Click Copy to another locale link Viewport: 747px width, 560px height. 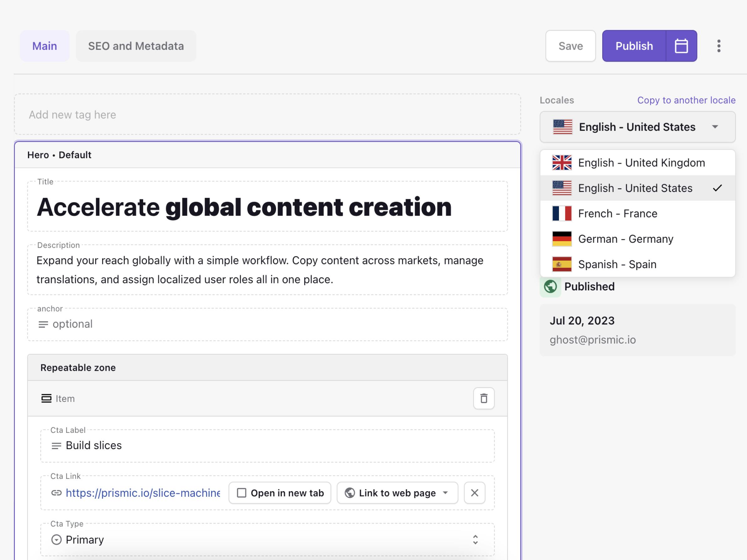click(x=686, y=100)
